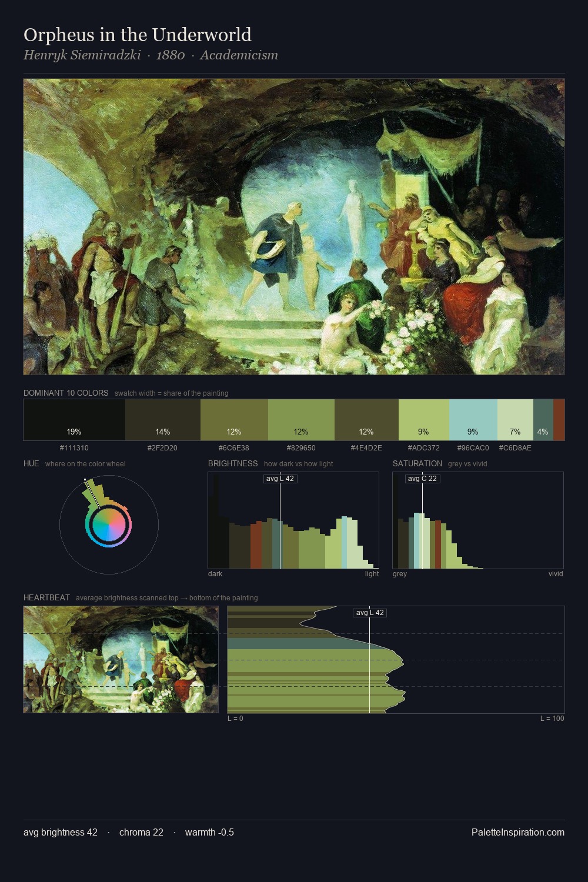Click the 'DOMINANT 10 COLORS' heading

[x=66, y=393]
